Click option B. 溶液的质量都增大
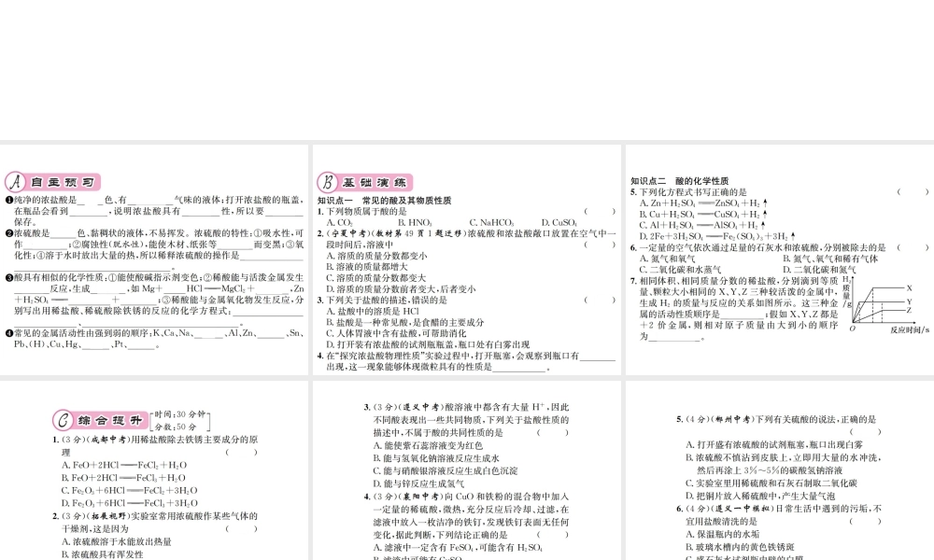This screenshot has width=934, height=560. click(x=367, y=267)
